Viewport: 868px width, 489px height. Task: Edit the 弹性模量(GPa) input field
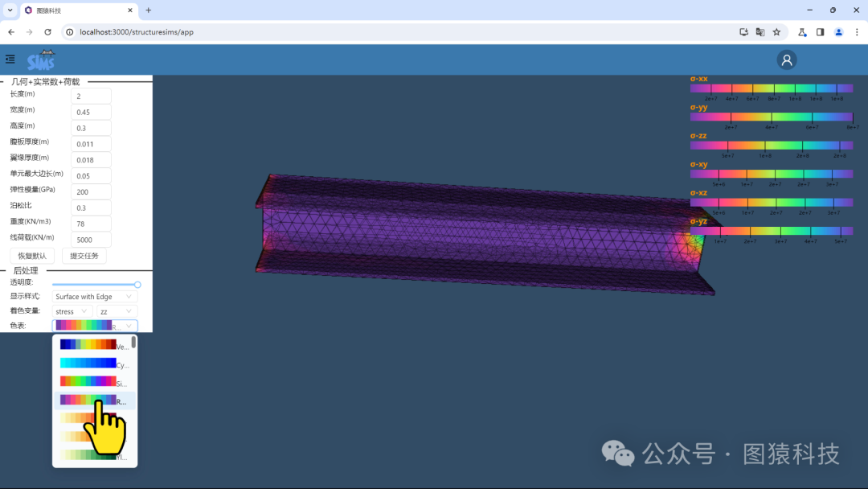click(91, 192)
